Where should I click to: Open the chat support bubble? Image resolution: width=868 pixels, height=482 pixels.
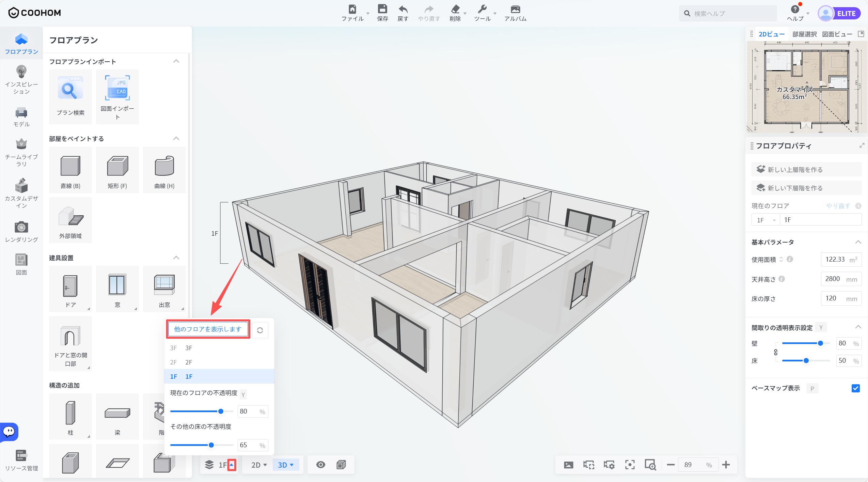tap(9, 432)
